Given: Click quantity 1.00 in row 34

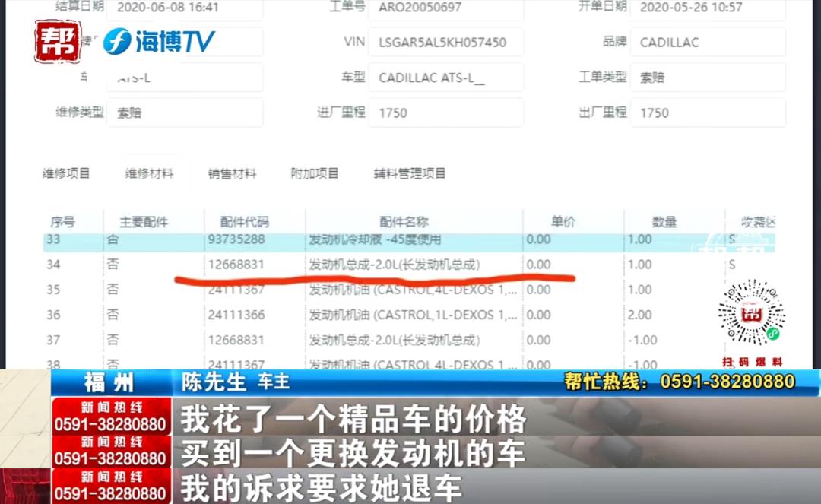Looking at the screenshot, I should [640, 265].
